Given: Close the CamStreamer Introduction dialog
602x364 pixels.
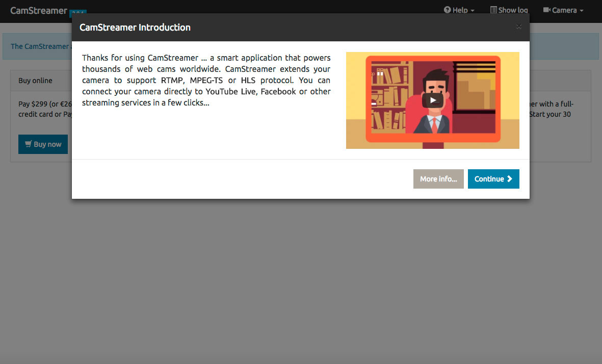Looking at the screenshot, I should [x=518, y=27].
